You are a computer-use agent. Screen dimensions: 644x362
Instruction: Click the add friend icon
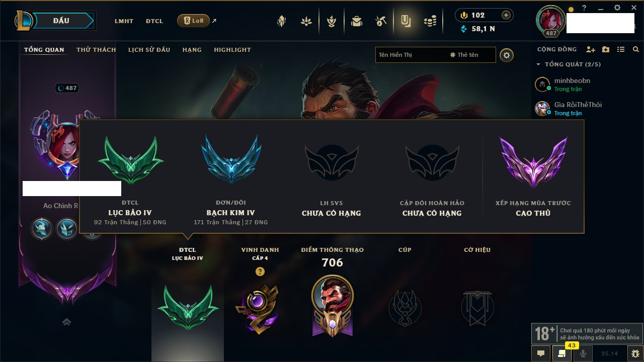(x=591, y=49)
